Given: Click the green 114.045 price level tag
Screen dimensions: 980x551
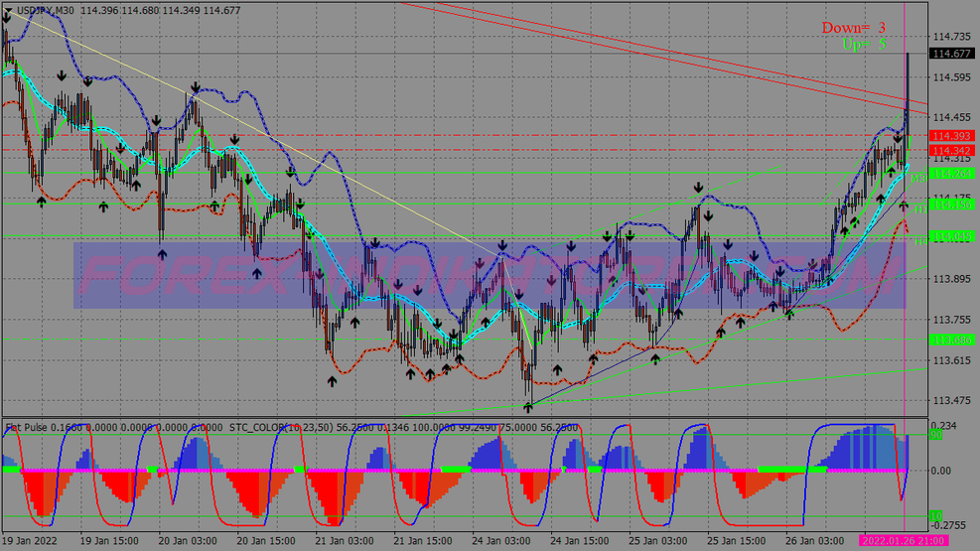Looking at the screenshot, I should click(951, 236).
